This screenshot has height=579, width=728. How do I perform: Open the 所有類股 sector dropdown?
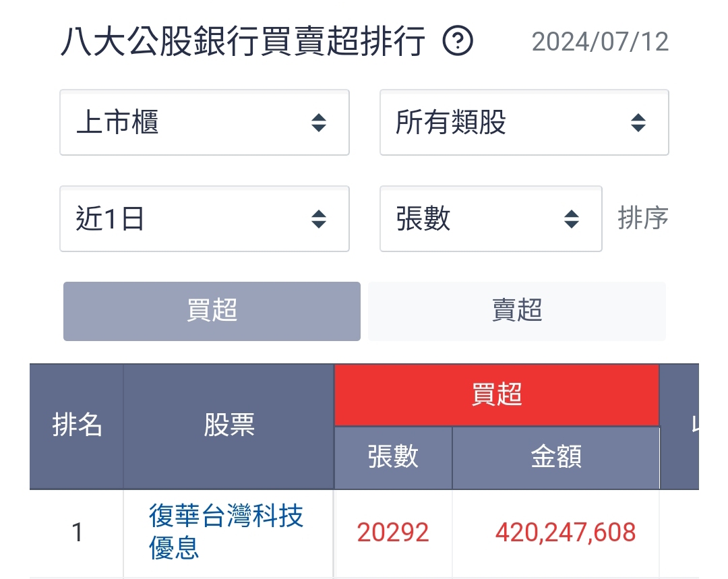point(524,123)
